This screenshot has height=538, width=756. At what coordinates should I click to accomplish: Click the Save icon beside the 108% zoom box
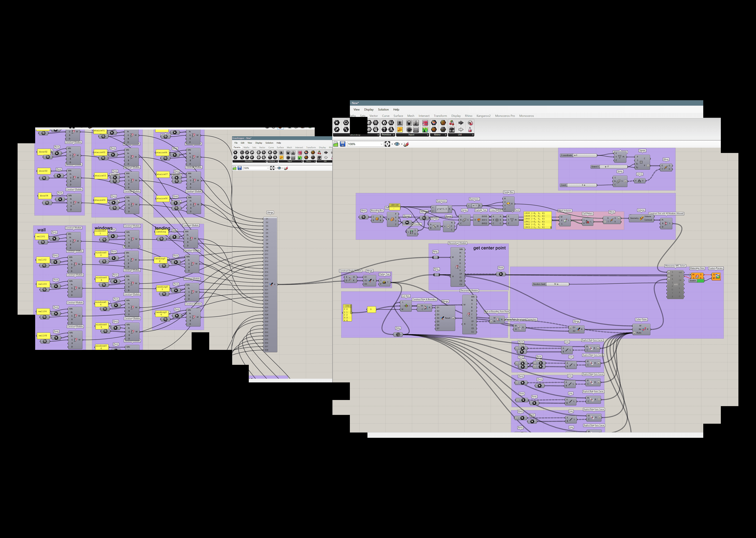(x=343, y=144)
